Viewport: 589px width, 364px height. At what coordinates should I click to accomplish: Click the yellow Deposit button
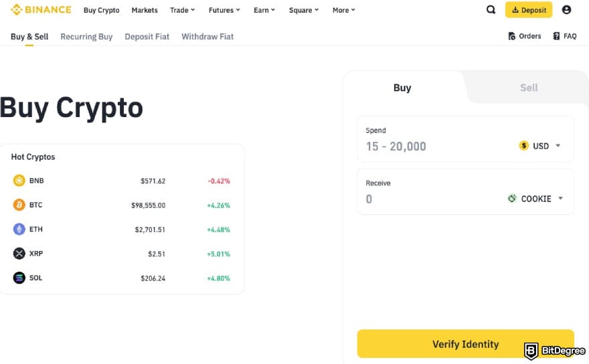pyautogui.click(x=529, y=10)
